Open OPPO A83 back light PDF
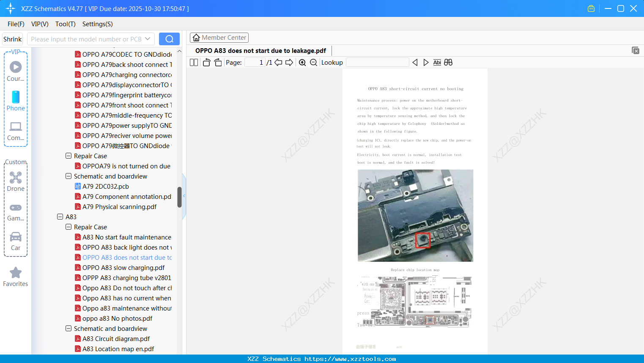Image resolution: width=644 pixels, height=363 pixels. point(123,247)
